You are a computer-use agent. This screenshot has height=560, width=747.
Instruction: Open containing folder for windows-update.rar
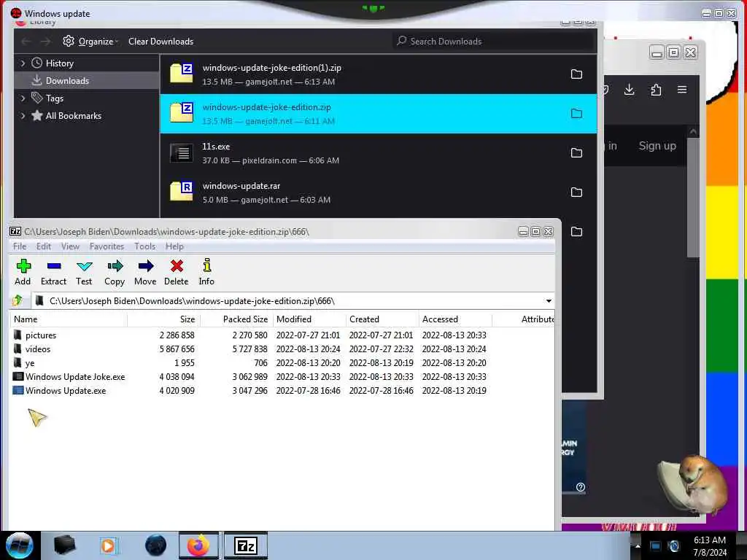(576, 192)
